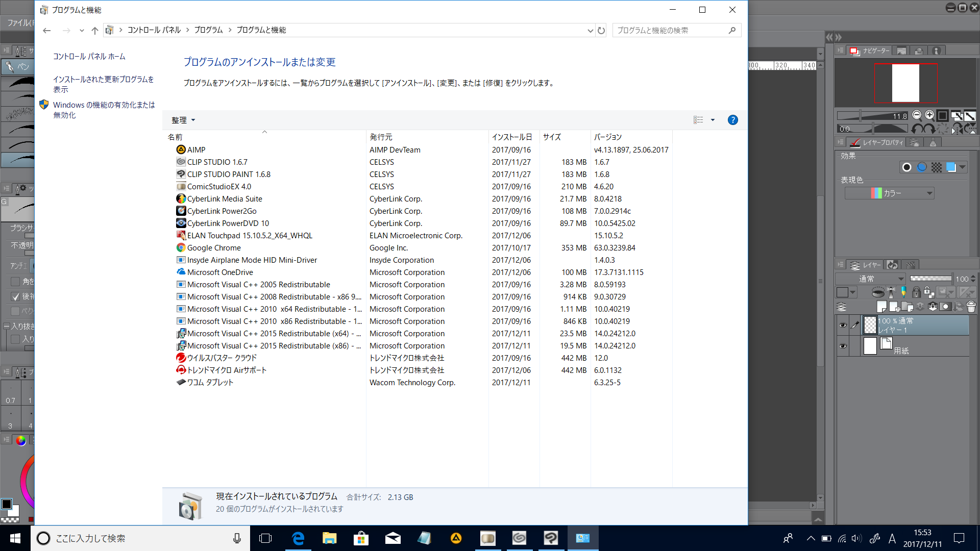Open the help question mark icon

[x=732, y=120]
